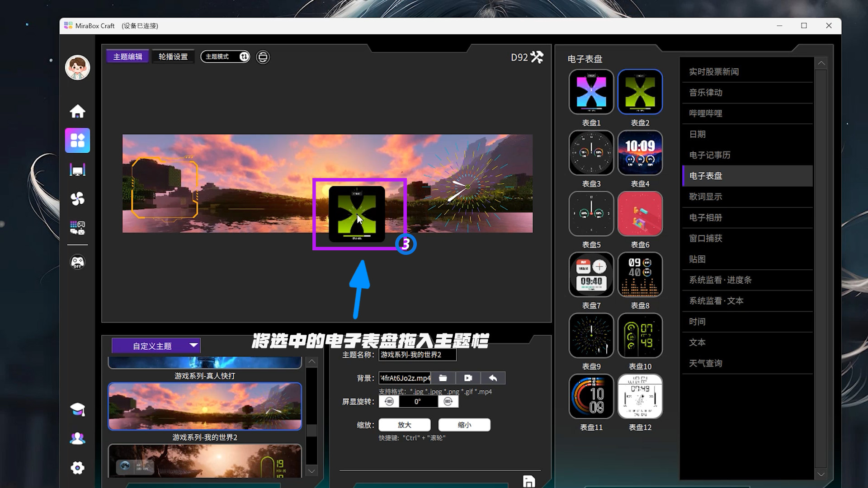Open 音乐律动 widget category
Viewport: 868px width, 488px height.
click(748, 93)
